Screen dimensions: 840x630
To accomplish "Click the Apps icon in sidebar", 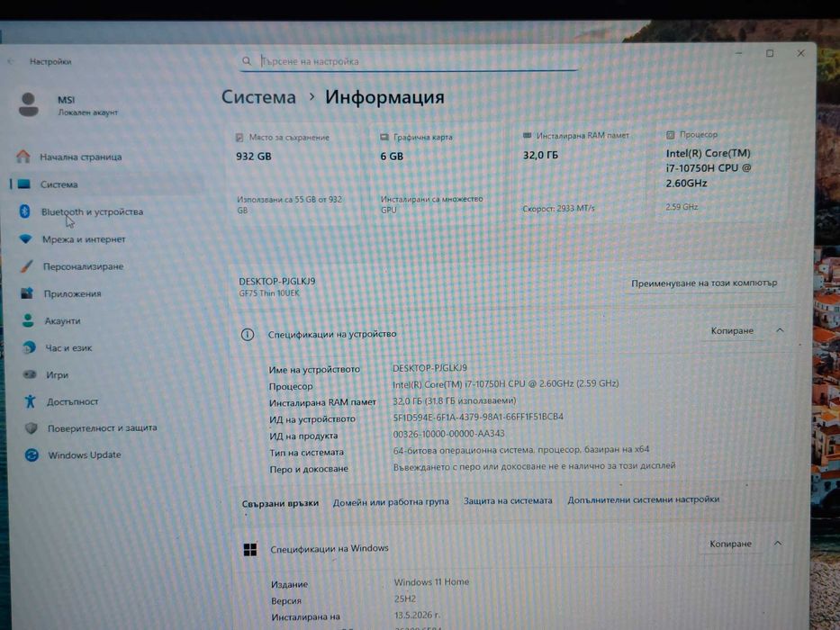I will click(27, 293).
